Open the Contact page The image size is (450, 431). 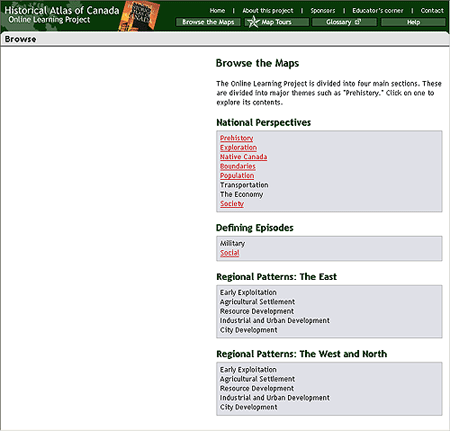432,11
